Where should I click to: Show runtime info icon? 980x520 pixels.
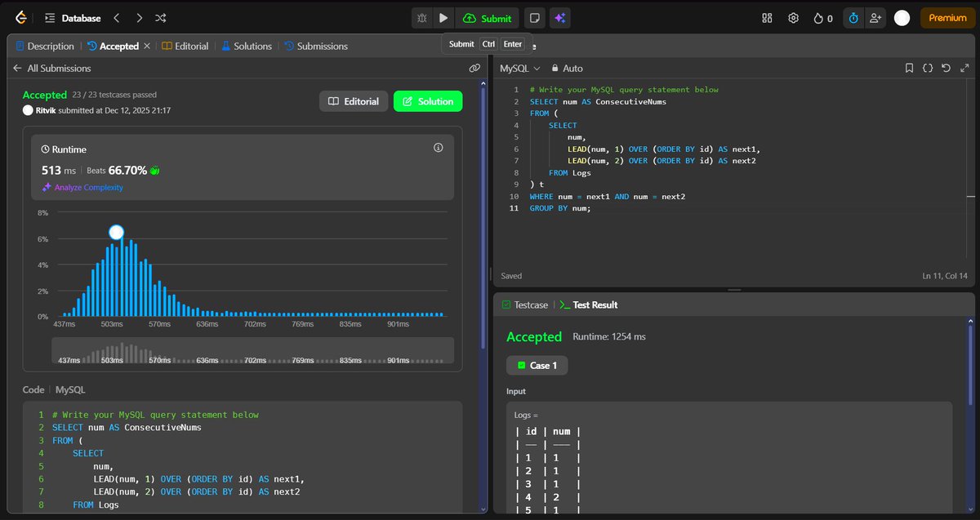(439, 148)
